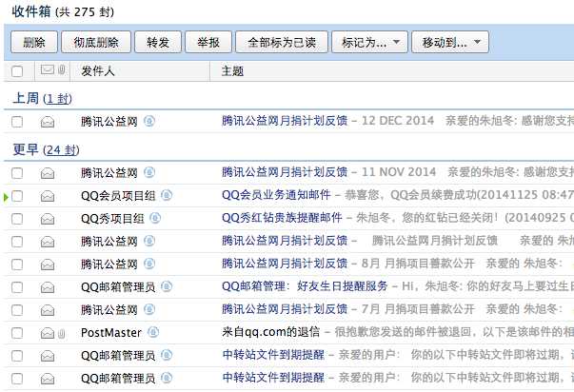This screenshot has width=574, height=392.
Task: Click sender badge icon on 8月 月捐 row
Action: [x=149, y=264]
